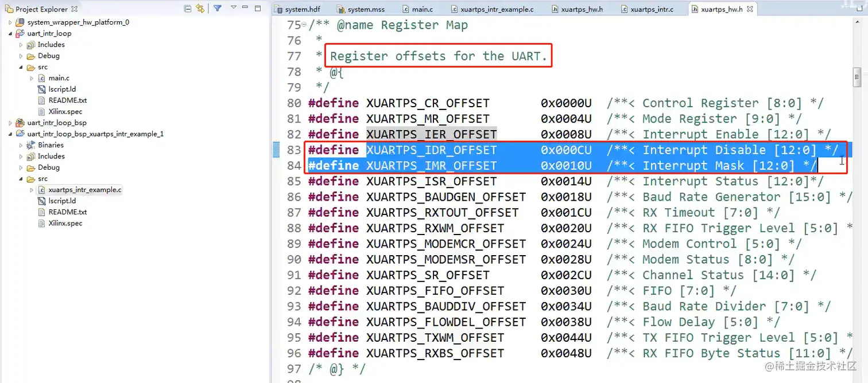Screen dimensions: 868x383
Task: Select system_wrapper_hw_platform_0 project icon
Action: [x=21, y=22]
